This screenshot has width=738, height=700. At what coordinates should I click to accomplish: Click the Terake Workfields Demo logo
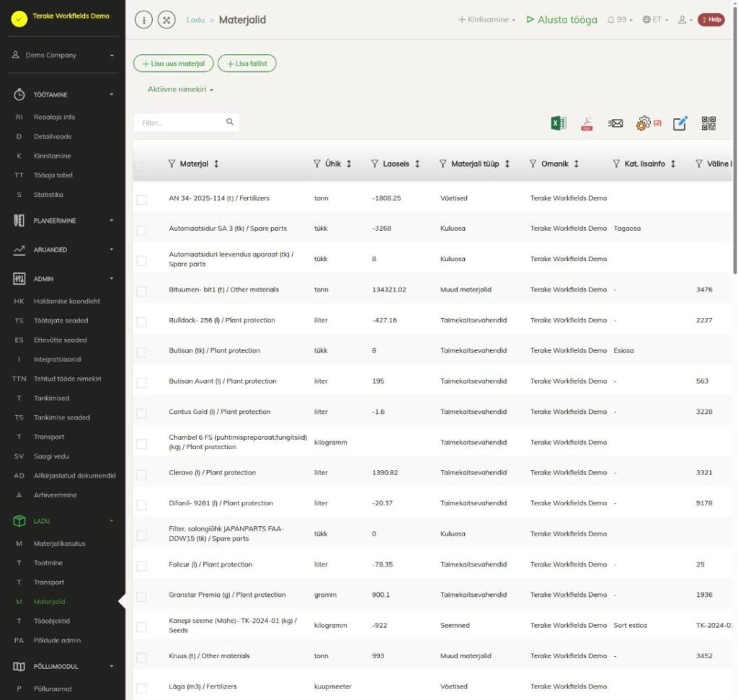tap(19, 19)
